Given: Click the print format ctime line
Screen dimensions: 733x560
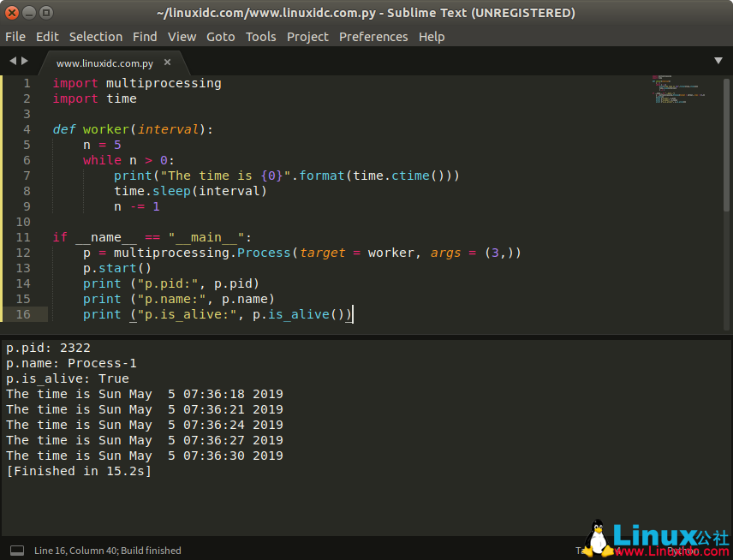Looking at the screenshot, I should (x=287, y=176).
